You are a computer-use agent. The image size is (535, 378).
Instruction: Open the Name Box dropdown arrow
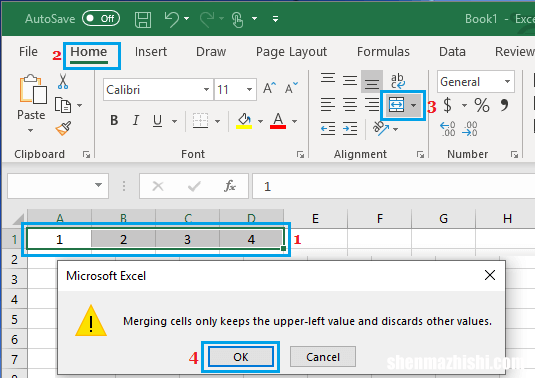pos(98,185)
